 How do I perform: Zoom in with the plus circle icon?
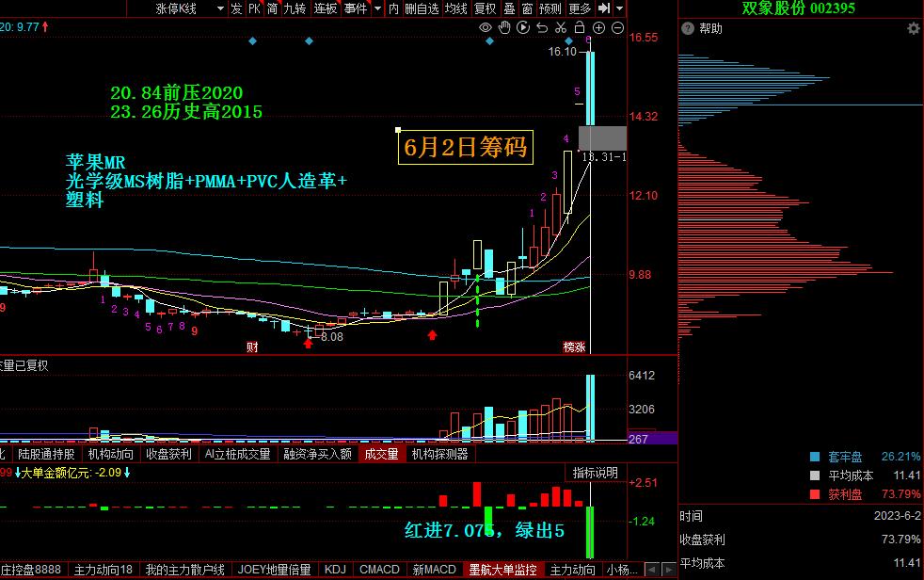(598, 27)
